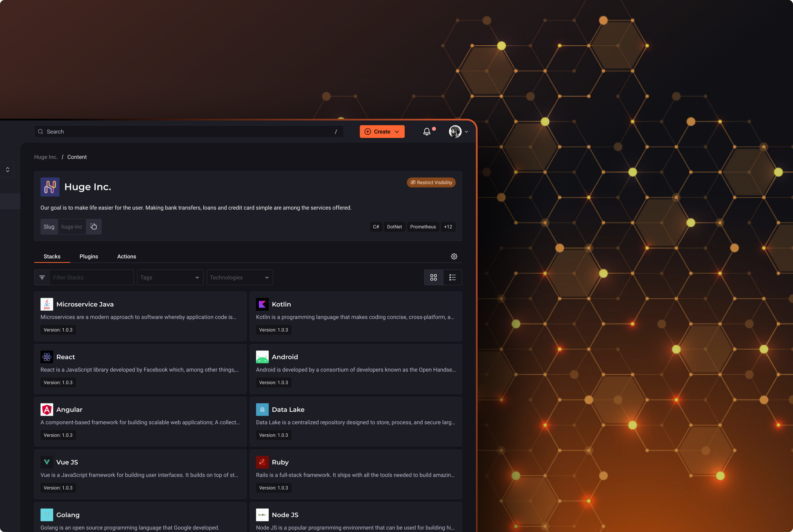Screen dimensions: 793x532
Task: Click the huge-inc slug value
Action: pyautogui.click(x=72, y=227)
